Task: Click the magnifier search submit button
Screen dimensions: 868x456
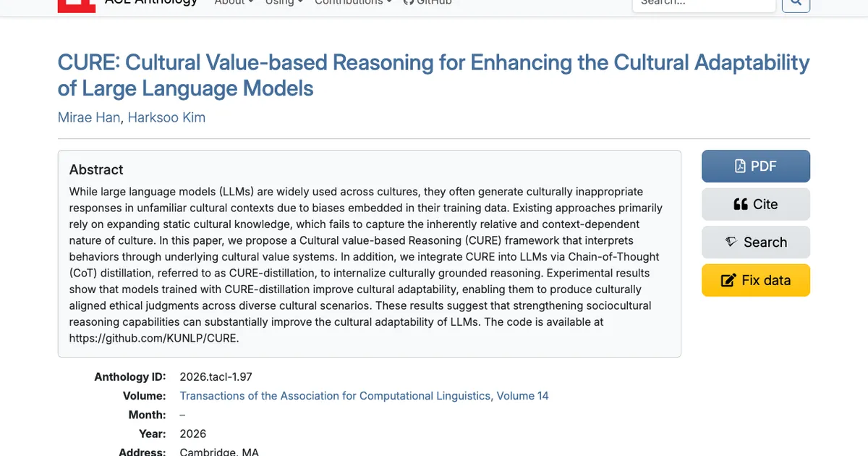Action: tap(796, 4)
